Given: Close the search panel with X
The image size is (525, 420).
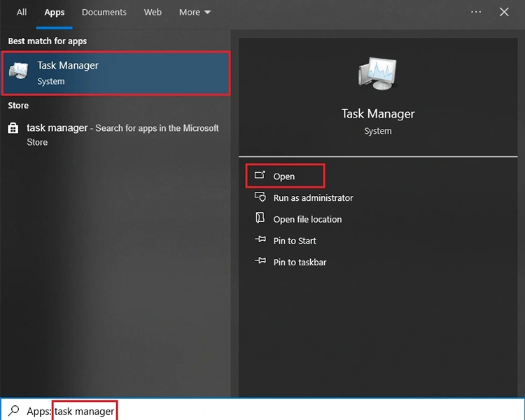Looking at the screenshot, I should click(x=504, y=12).
